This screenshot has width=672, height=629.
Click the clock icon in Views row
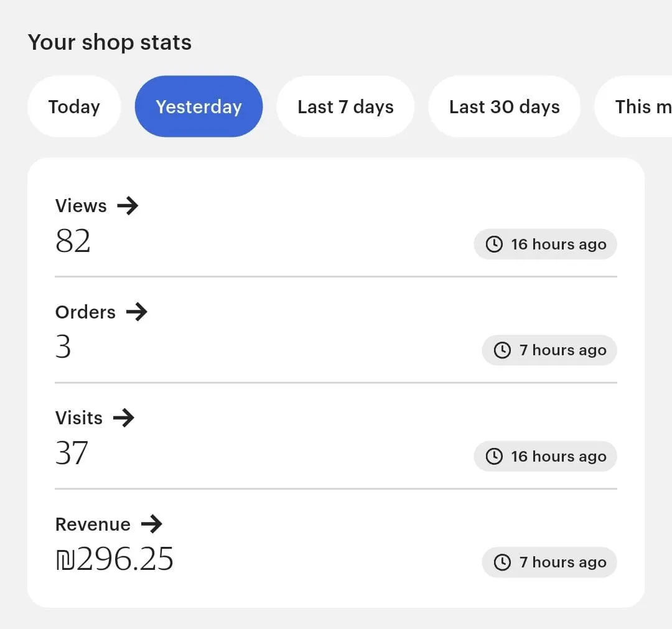[494, 245]
